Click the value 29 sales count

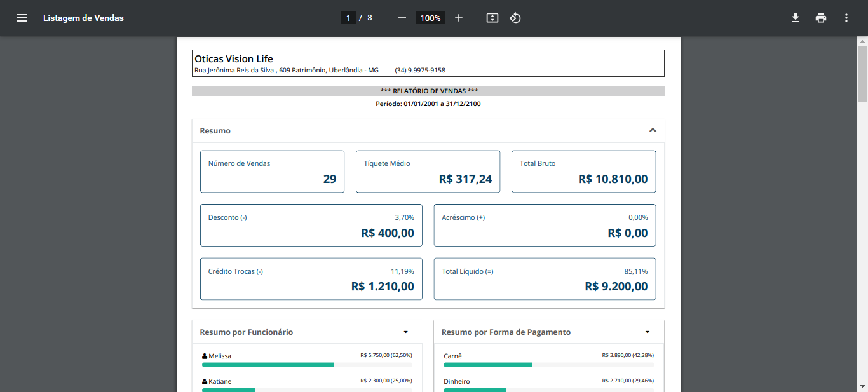[x=330, y=179]
